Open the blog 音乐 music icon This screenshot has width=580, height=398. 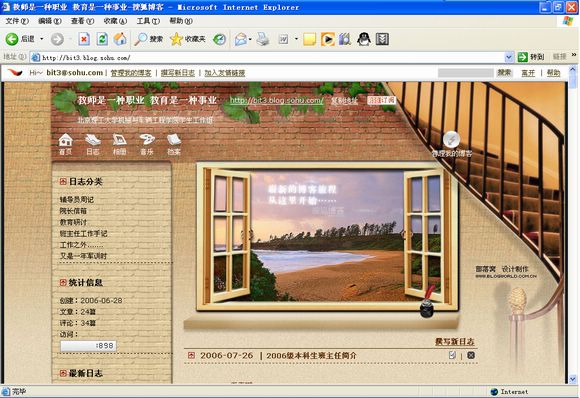147,144
